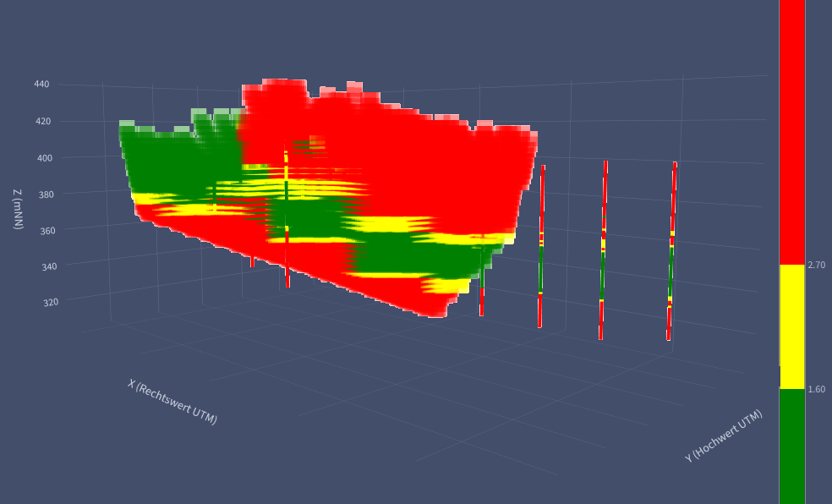Click the X (Rechtswert UTM) axis title
The height and width of the screenshot is (504, 832).
(172, 402)
